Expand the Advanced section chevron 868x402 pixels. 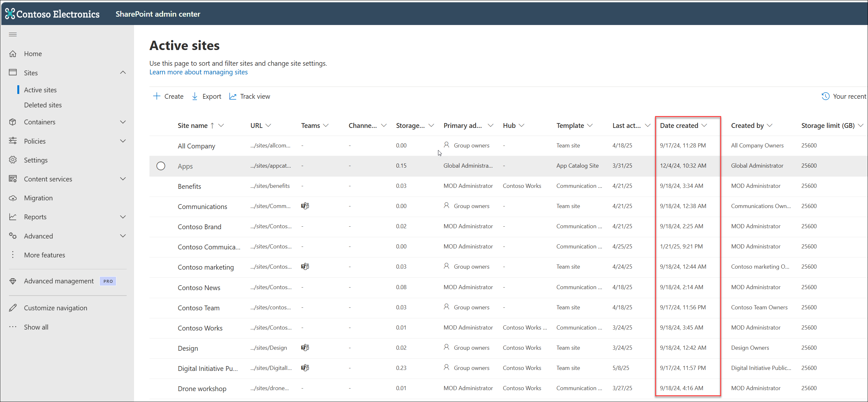(x=123, y=236)
